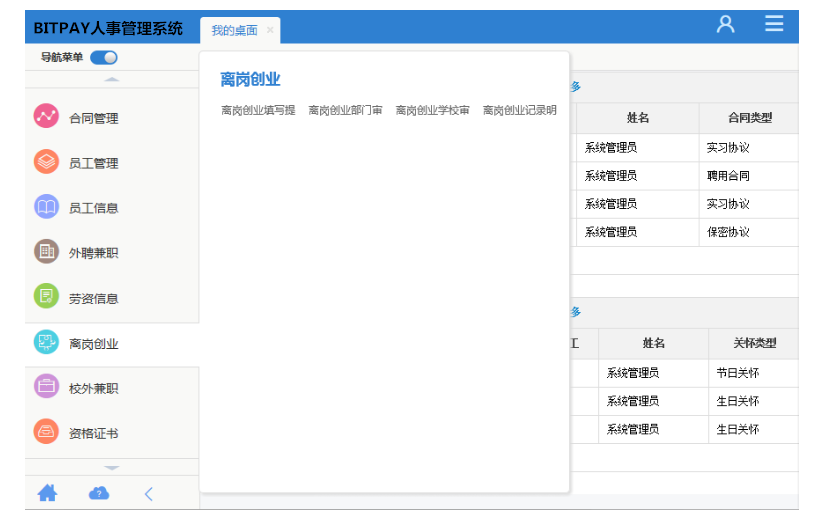The width and height of the screenshot is (821, 516).
Task: Open 离岗创业学校审 submenu link
Action: pyautogui.click(x=432, y=111)
